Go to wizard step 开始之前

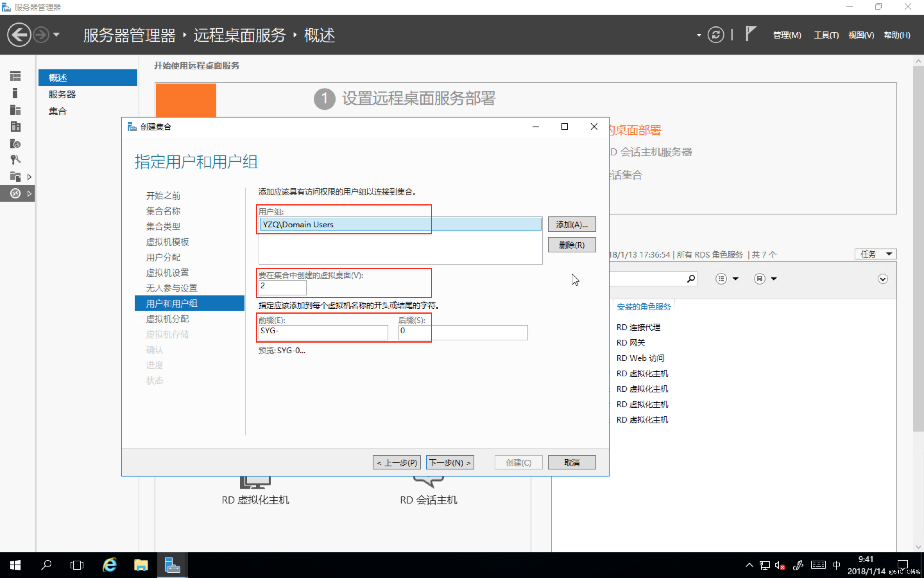pos(163,196)
